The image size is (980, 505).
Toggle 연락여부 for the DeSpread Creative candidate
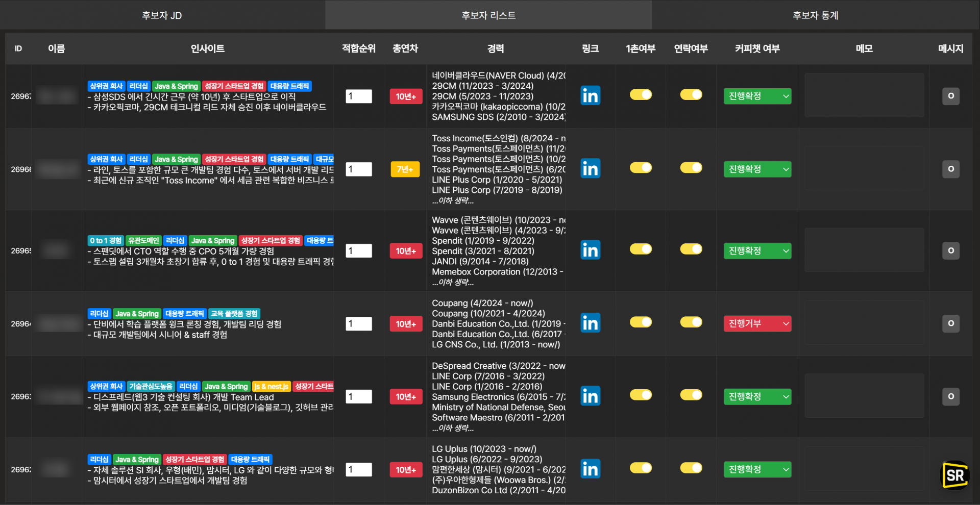pos(691,395)
